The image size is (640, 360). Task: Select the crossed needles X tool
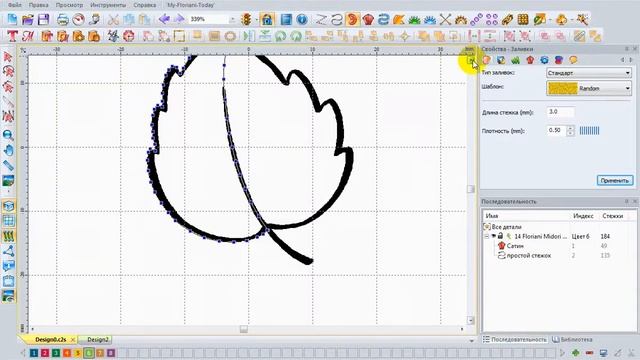pyautogui.click(x=445, y=19)
